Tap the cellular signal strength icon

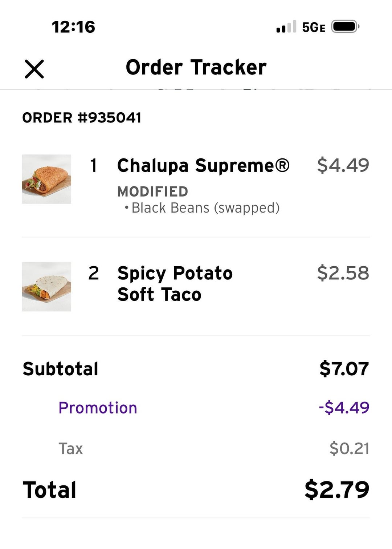(286, 27)
